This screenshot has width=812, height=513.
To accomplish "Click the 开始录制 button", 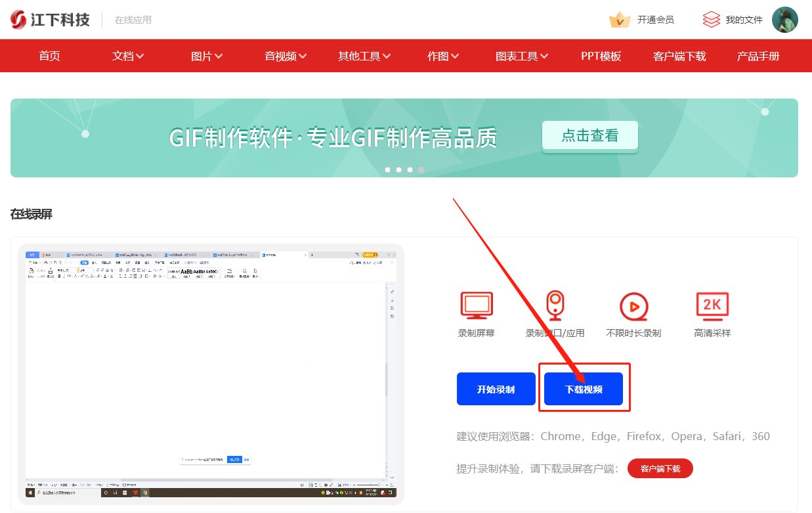I will coord(496,388).
